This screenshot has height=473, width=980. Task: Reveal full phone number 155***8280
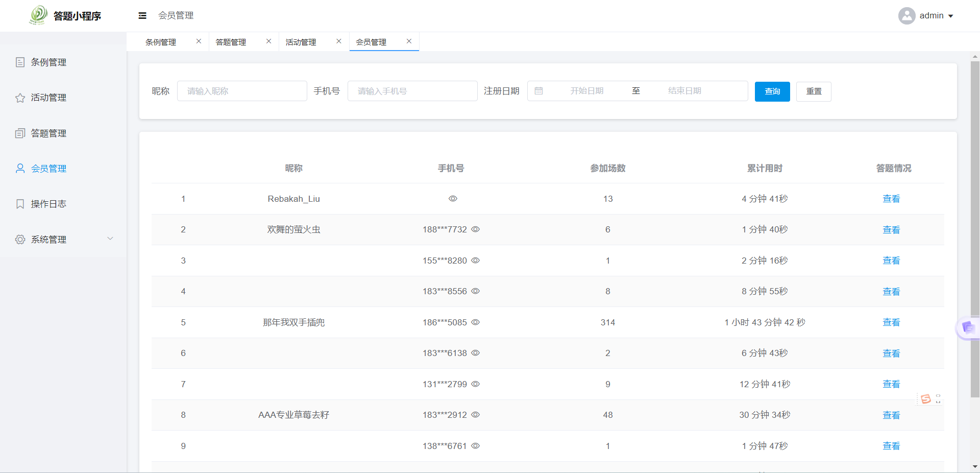point(475,261)
